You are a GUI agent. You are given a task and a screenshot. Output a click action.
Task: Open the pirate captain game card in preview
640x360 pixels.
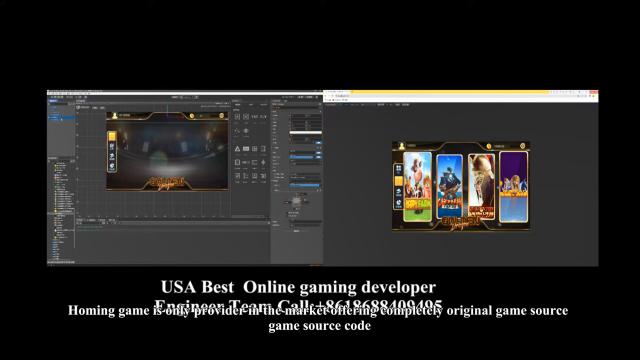pyautogui.click(x=481, y=186)
